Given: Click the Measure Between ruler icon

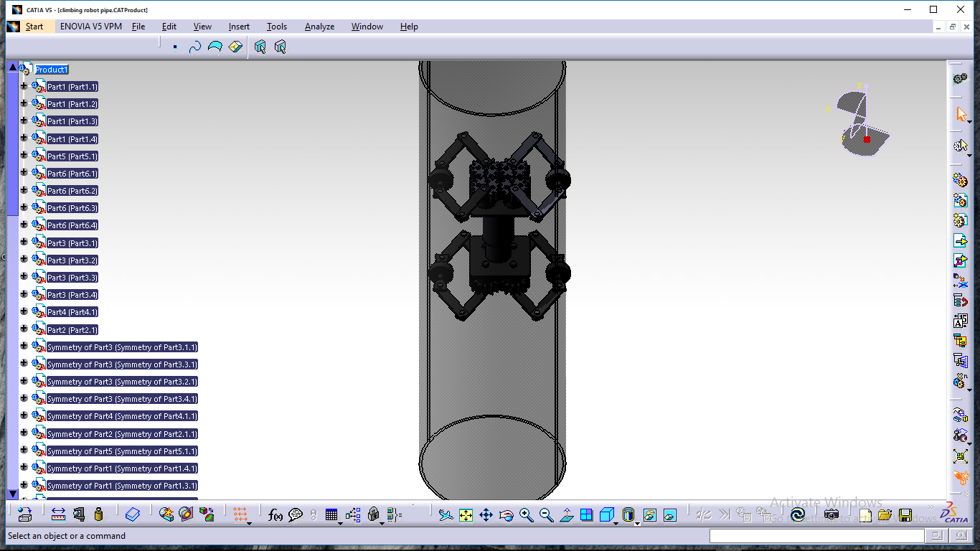Looking at the screenshot, I should (59, 514).
